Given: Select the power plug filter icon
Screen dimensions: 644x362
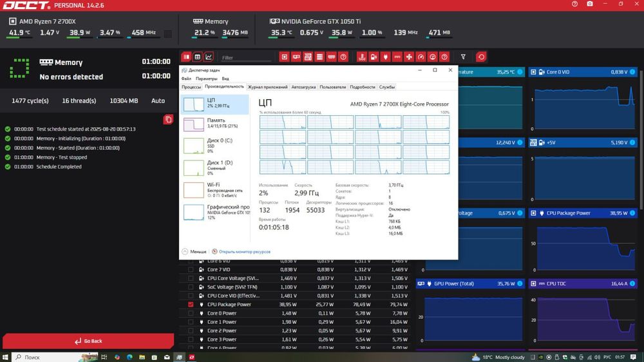Looking at the screenshot, I should 385,57.
